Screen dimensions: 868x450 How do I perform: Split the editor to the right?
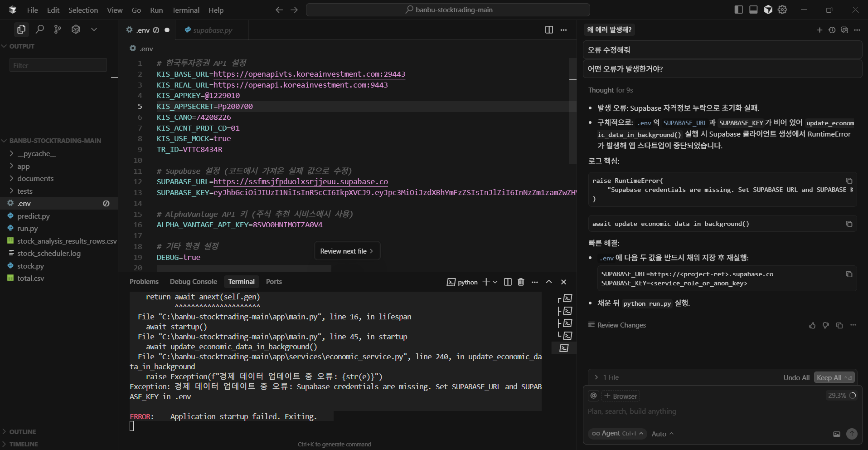(x=549, y=30)
